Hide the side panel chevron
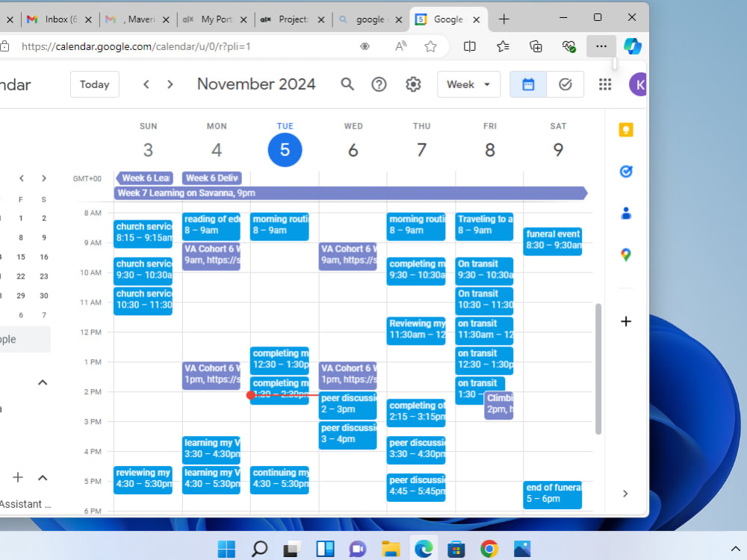Screen dimensions: 747x560 coord(625,494)
